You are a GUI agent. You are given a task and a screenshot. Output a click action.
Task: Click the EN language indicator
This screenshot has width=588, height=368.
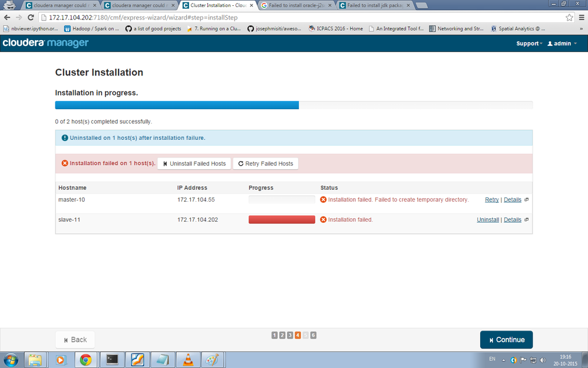tap(492, 359)
